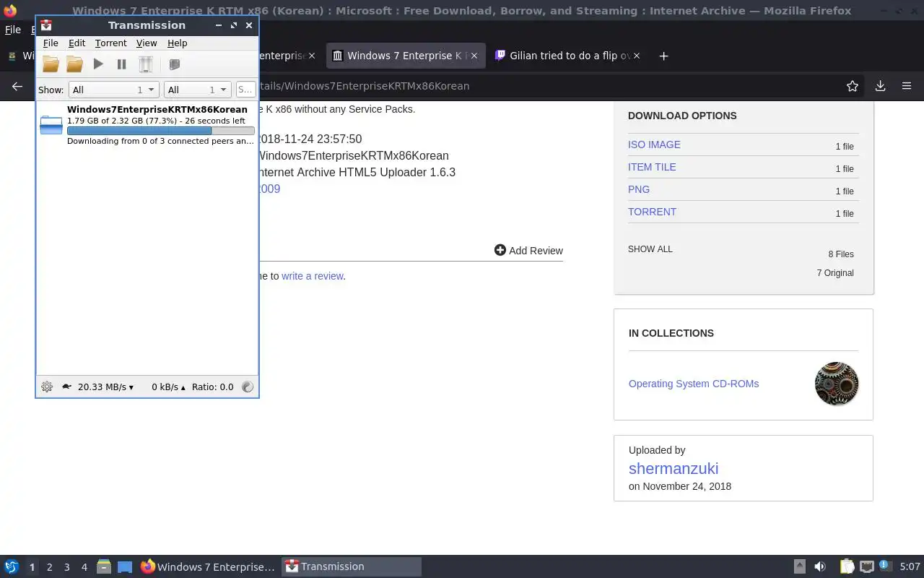
Task: Open the Firefox hamburger menu
Action: 907,86
